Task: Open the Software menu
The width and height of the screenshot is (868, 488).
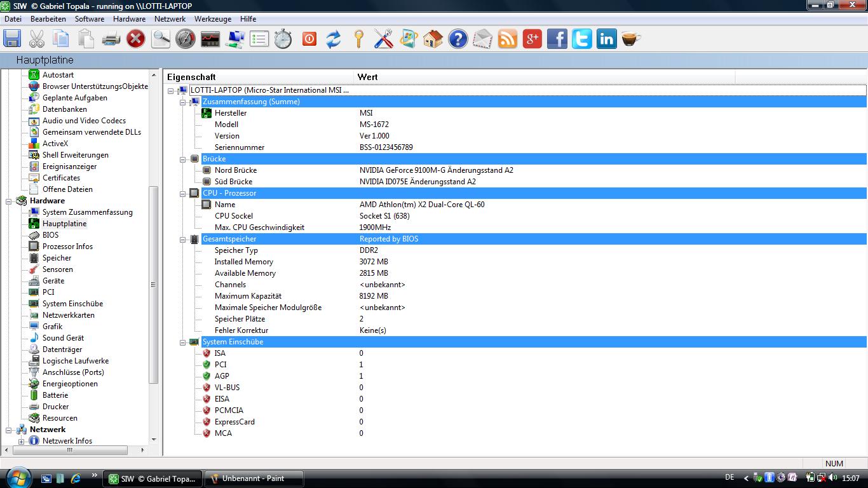Action: tap(90, 19)
